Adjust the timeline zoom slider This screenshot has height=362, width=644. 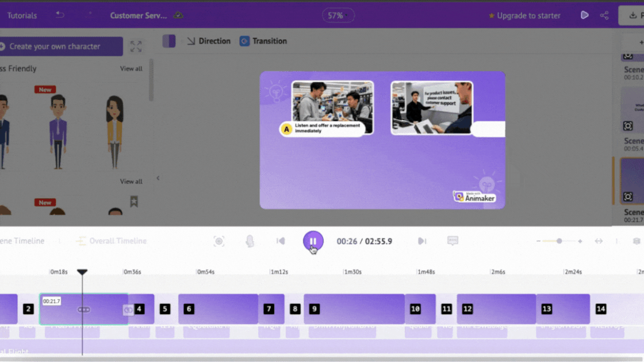point(560,241)
